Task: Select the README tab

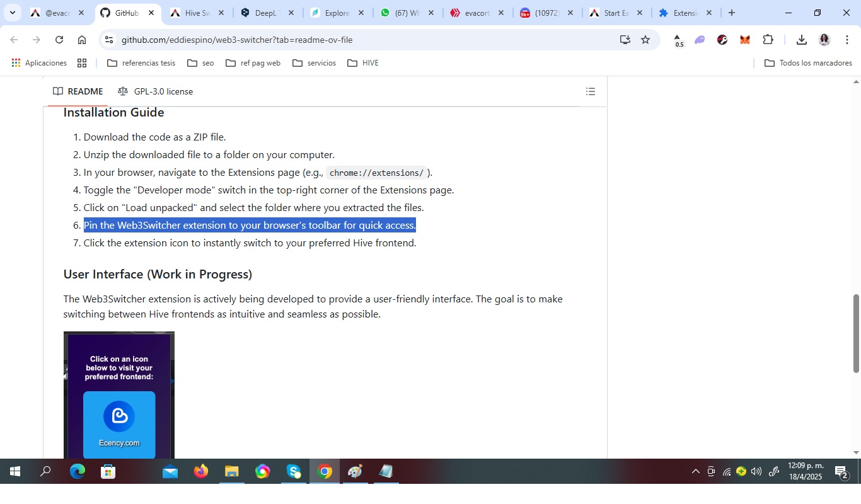Action: 78,91
